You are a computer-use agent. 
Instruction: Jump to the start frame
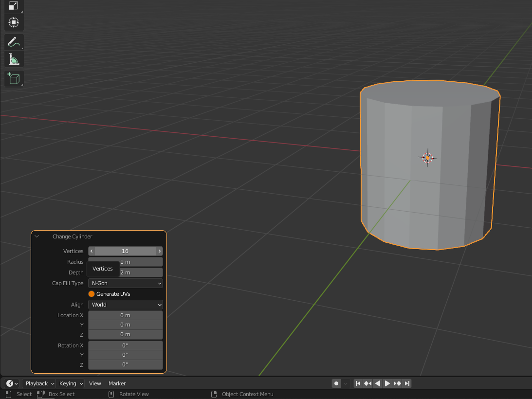358,383
